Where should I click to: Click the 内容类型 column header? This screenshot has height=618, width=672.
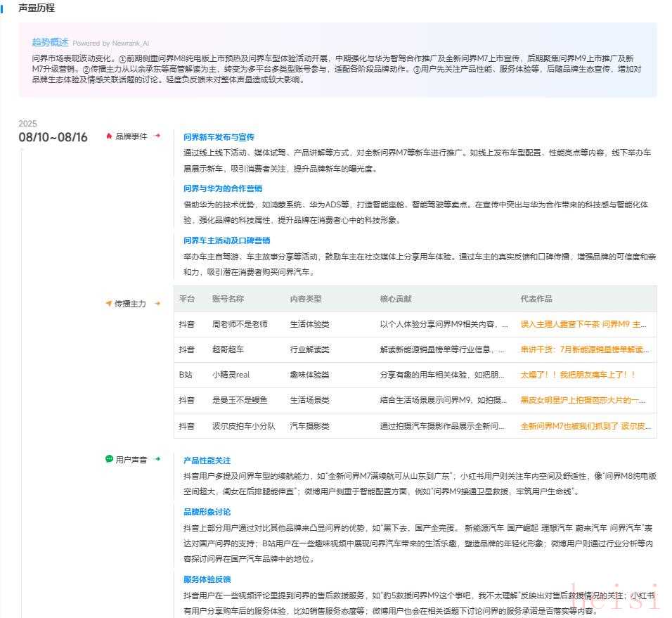(x=306, y=299)
